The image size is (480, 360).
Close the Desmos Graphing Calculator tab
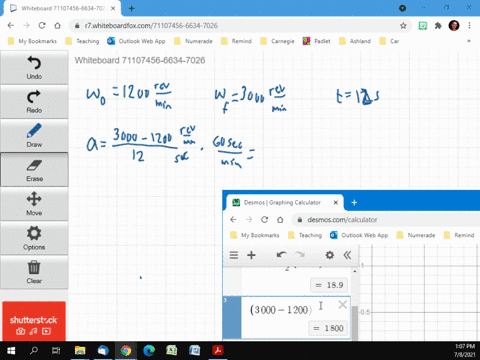click(336, 202)
